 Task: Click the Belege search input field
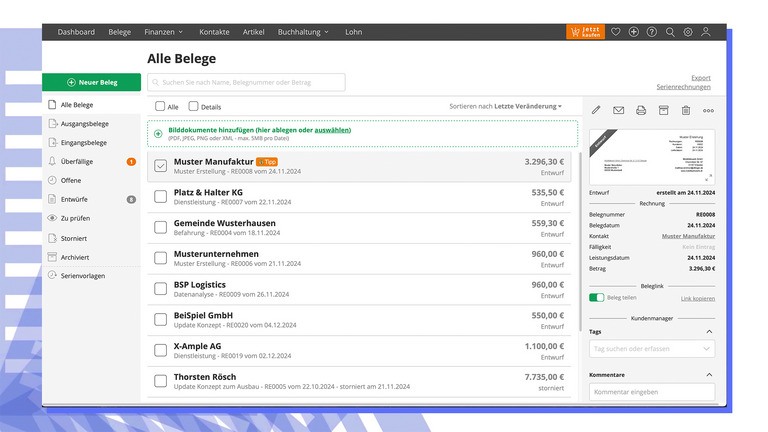(246, 82)
